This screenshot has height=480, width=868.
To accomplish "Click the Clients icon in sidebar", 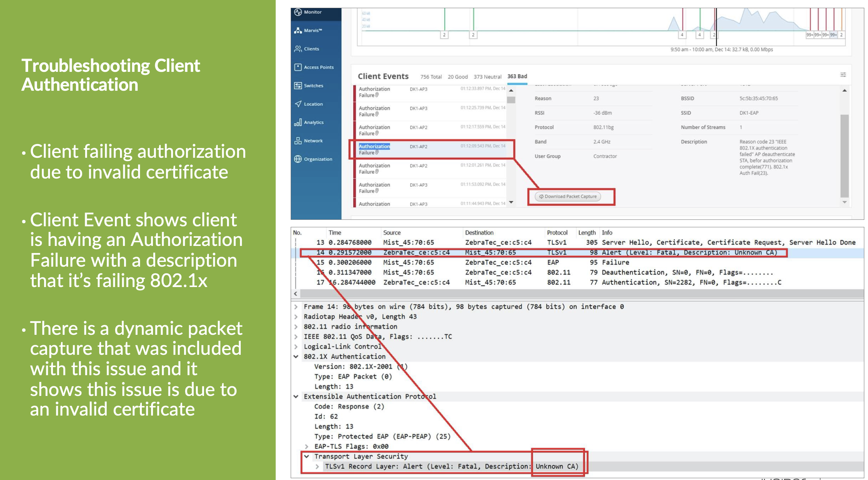I will click(298, 49).
